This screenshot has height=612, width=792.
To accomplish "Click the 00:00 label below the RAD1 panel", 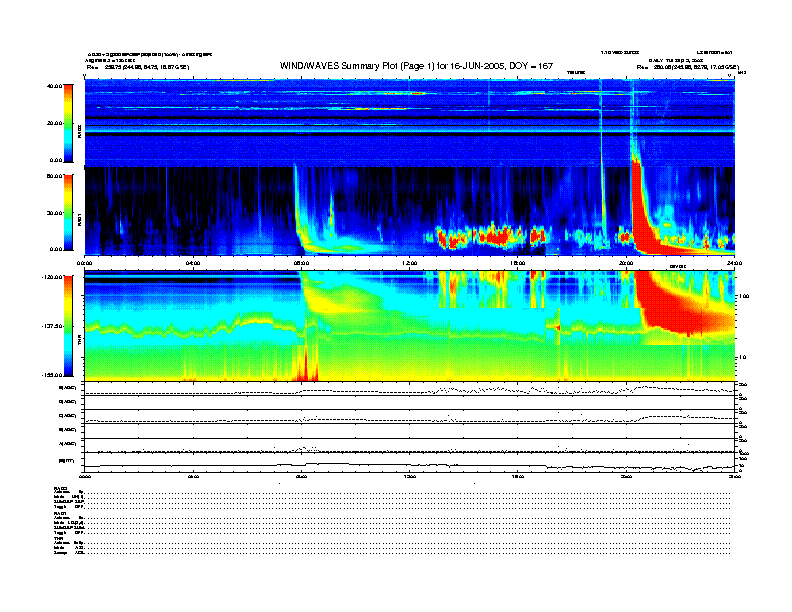I will (x=84, y=263).
